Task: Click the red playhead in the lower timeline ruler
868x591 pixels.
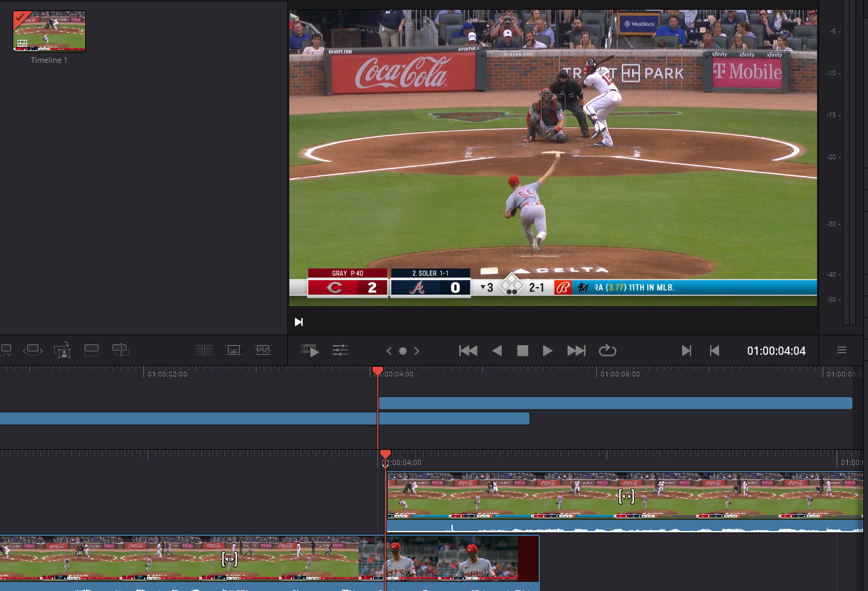Action: point(385,455)
